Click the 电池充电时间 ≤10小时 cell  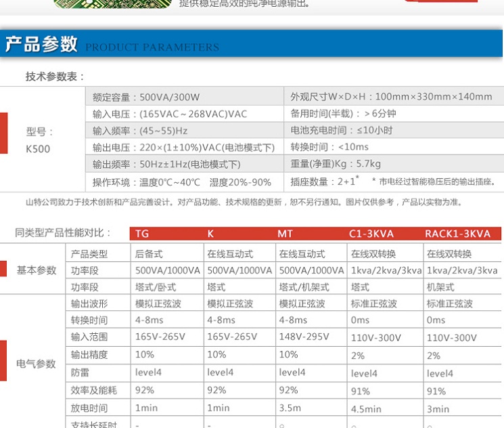(394, 130)
